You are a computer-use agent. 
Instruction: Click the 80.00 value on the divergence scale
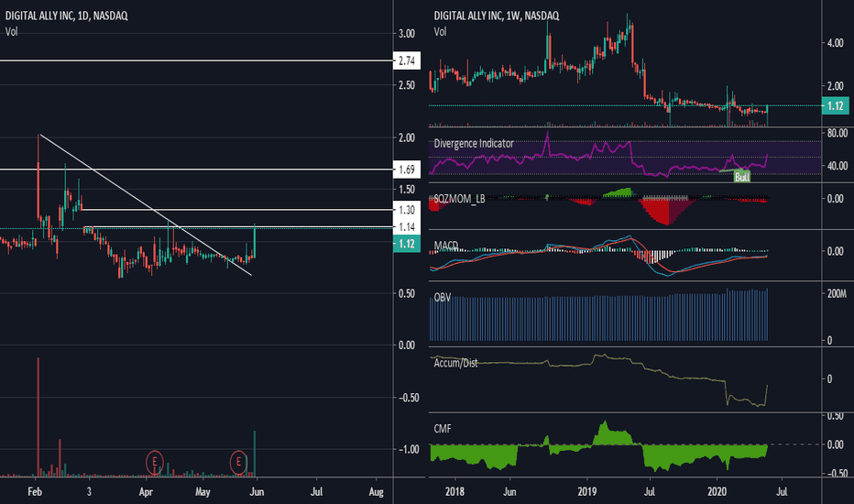(x=838, y=133)
